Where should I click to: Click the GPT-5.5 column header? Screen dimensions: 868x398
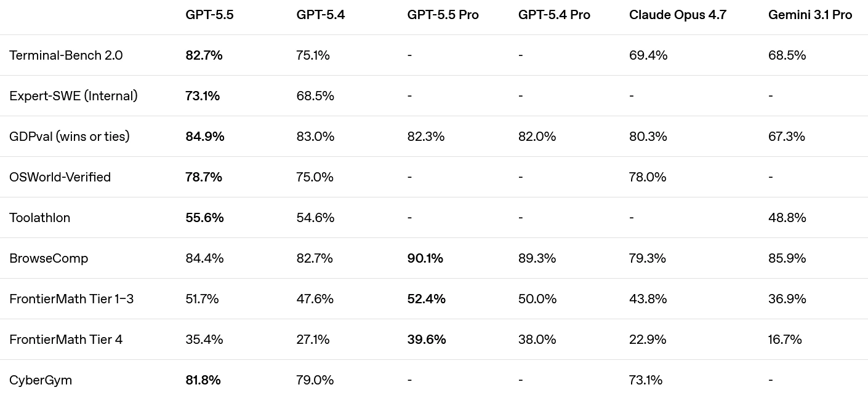(209, 15)
